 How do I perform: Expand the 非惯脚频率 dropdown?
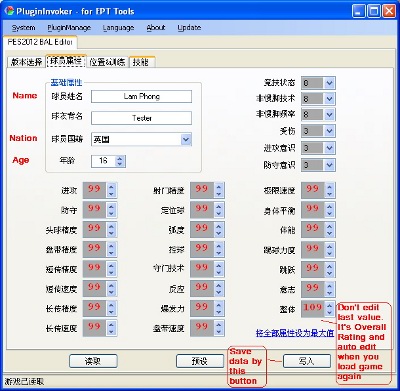coord(329,115)
